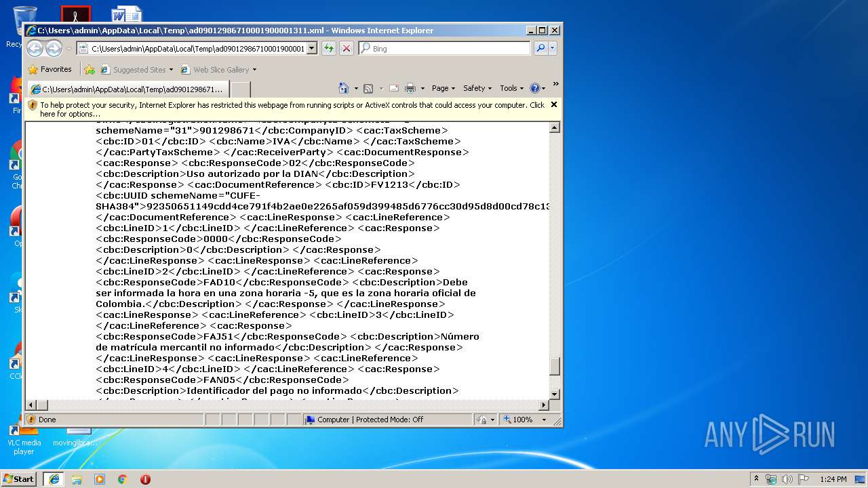
Task: Click the Action Center flag icon
Action: pos(804,479)
